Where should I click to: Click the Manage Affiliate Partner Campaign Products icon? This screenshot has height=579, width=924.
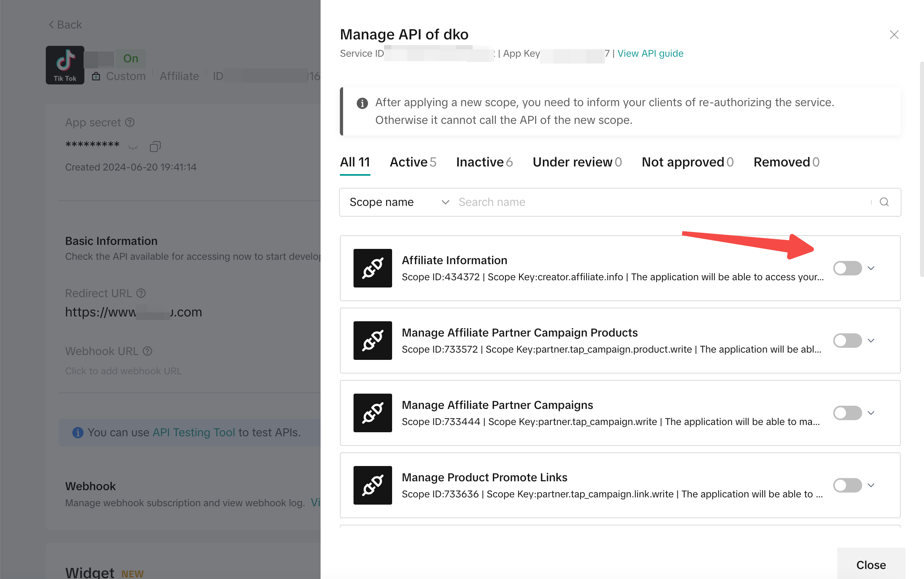tap(372, 341)
